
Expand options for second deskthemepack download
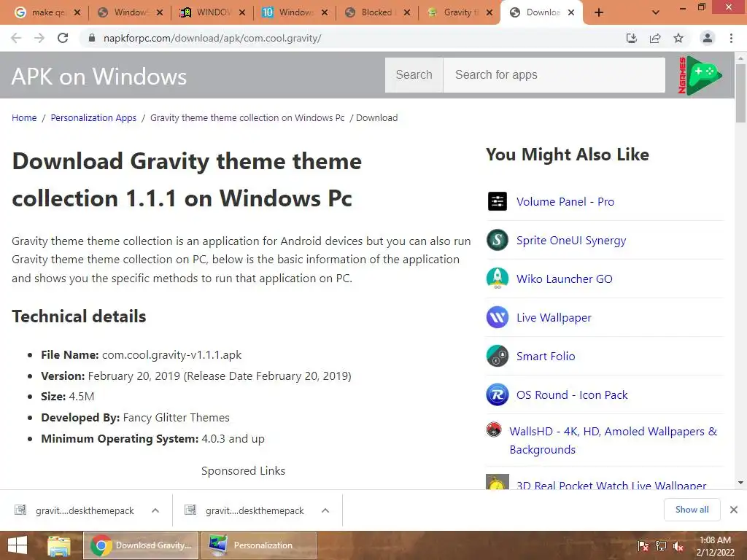point(325,510)
